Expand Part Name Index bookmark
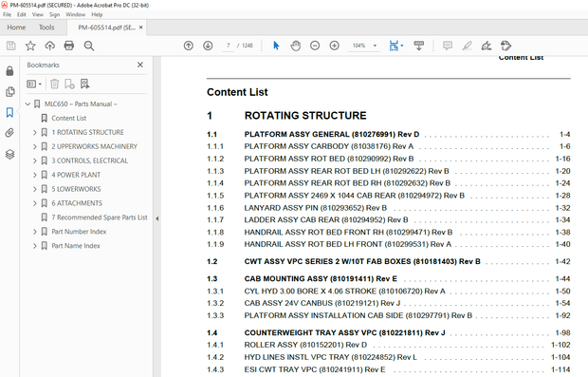Viewport: 588px width, 377px height. [x=35, y=246]
